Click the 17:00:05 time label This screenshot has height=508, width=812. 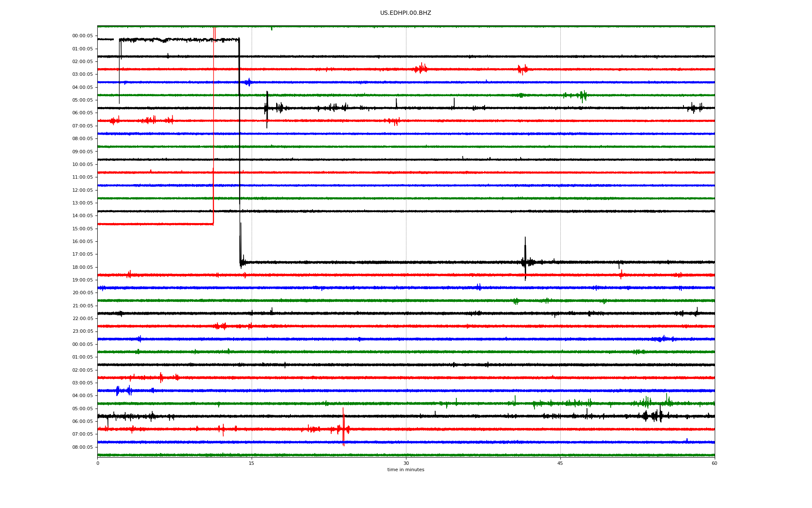tap(82, 254)
